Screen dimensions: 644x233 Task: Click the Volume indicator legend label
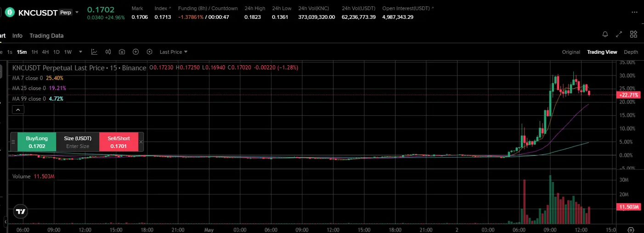click(21, 176)
